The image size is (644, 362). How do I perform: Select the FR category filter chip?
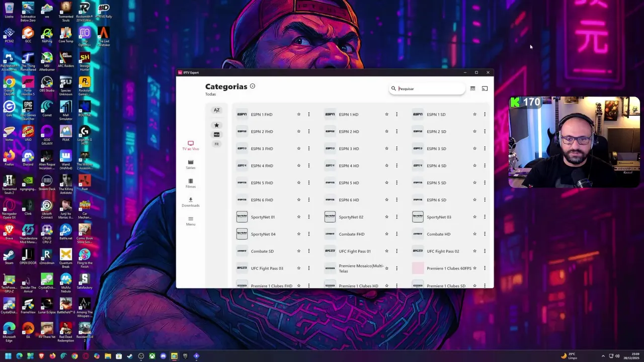(216, 144)
